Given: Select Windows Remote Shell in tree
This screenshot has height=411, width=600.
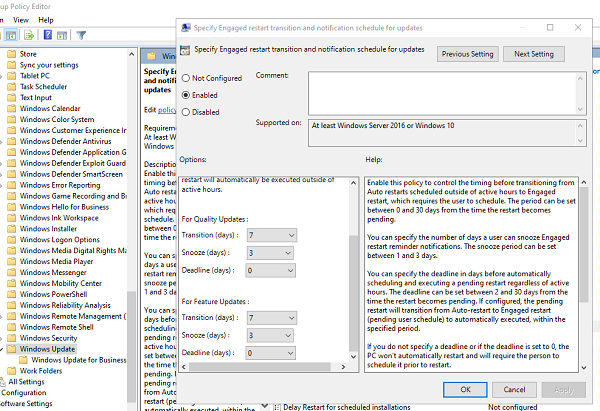Looking at the screenshot, I should click(57, 327).
